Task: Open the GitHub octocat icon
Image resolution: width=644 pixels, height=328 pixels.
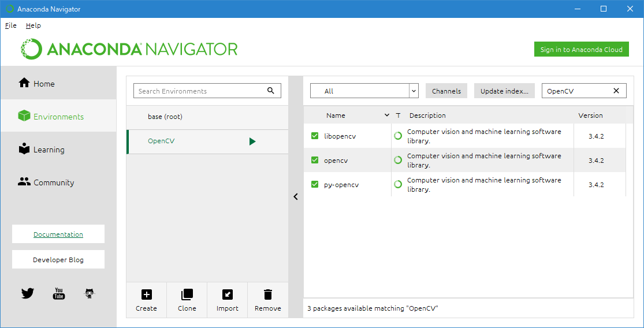Action: 90,293
